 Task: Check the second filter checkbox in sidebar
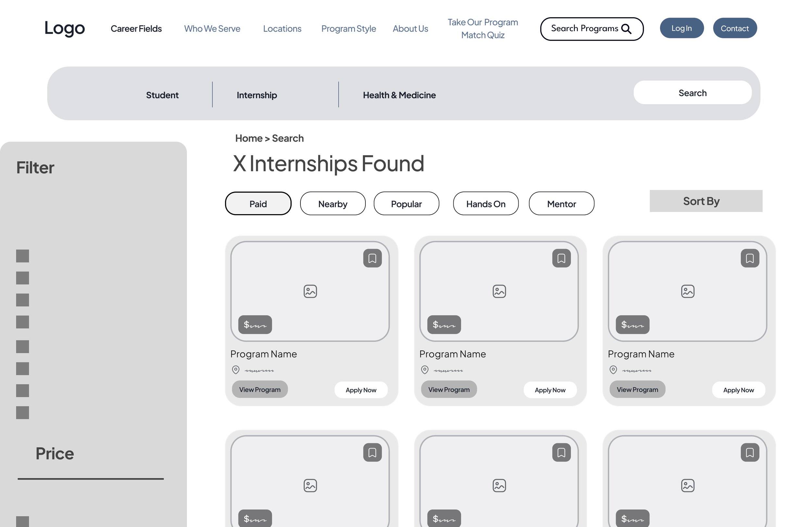point(22,278)
